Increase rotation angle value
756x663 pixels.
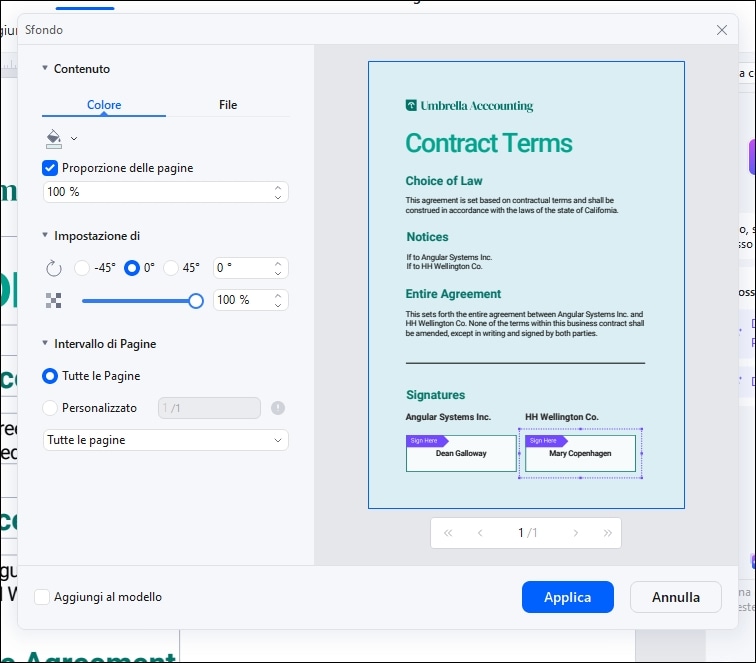point(278,264)
